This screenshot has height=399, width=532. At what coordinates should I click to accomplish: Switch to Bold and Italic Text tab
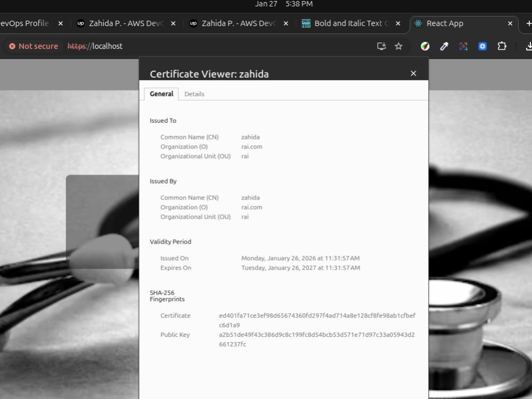[x=352, y=23]
